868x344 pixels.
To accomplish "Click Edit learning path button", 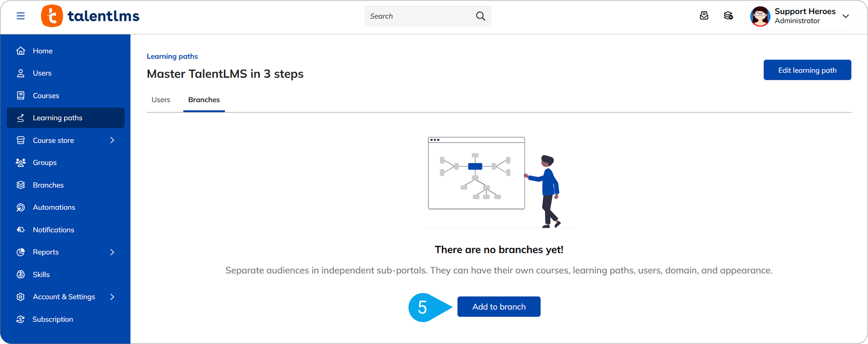I will 807,70.
